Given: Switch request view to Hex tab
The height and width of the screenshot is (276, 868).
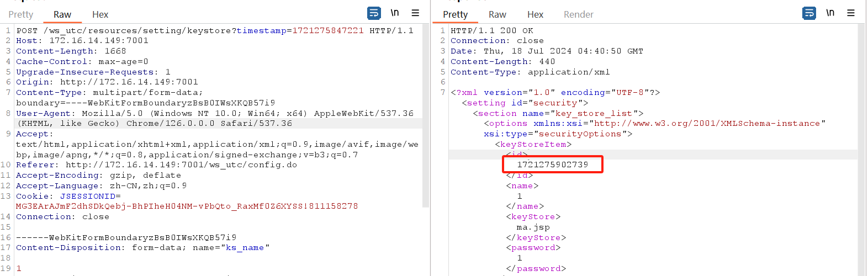Looking at the screenshot, I should pyautogui.click(x=100, y=14).
